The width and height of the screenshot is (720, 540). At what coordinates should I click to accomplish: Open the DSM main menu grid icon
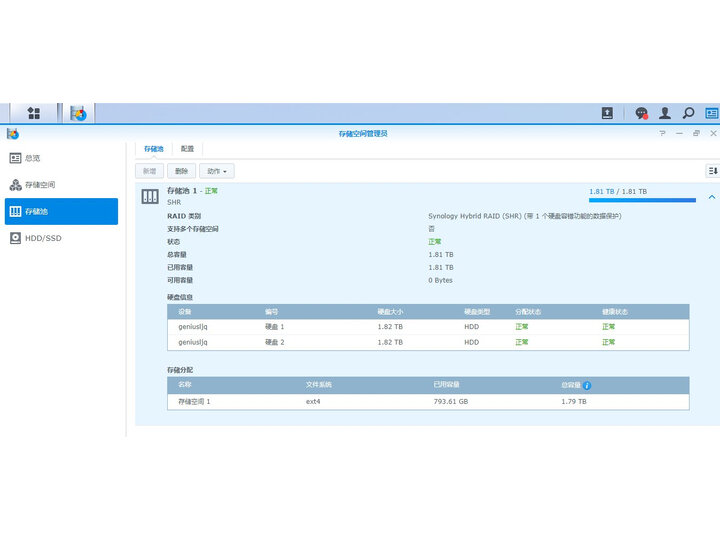point(34,113)
